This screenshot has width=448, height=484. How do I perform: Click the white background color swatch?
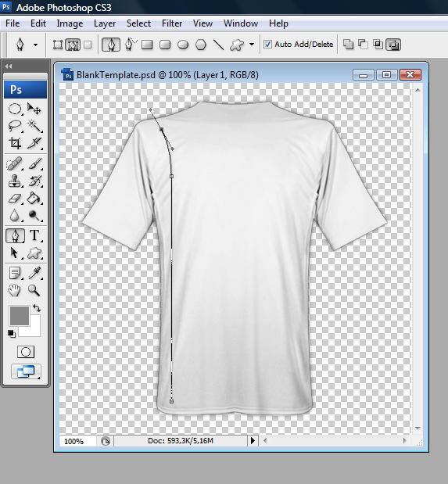(x=34, y=330)
